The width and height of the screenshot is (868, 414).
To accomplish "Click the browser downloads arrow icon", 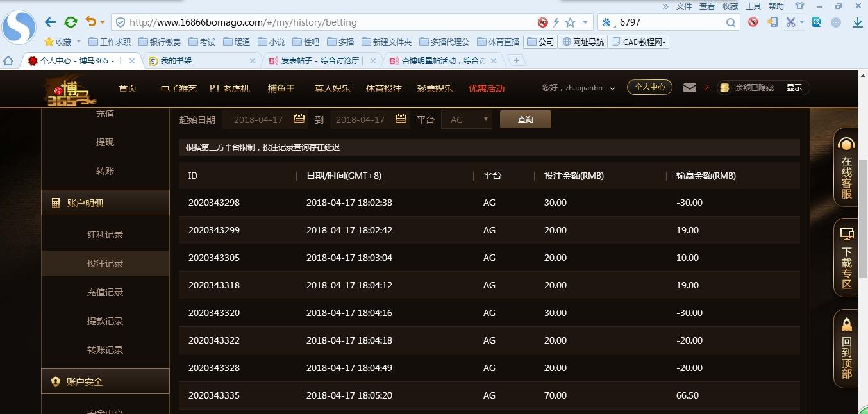I will point(857,22).
